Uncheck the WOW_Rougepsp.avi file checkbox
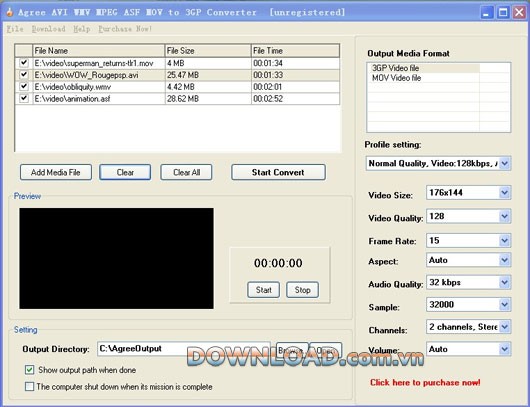 24,75
